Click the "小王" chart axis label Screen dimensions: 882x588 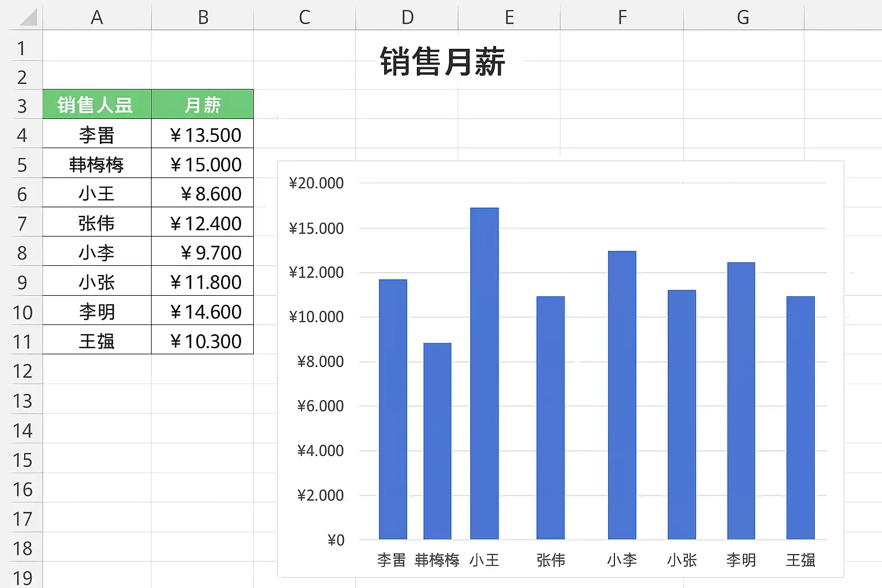(484, 560)
